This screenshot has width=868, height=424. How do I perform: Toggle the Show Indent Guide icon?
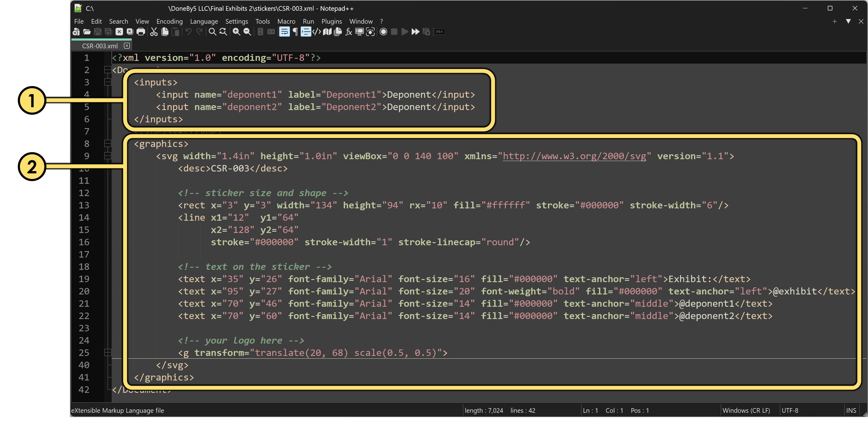(x=306, y=32)
